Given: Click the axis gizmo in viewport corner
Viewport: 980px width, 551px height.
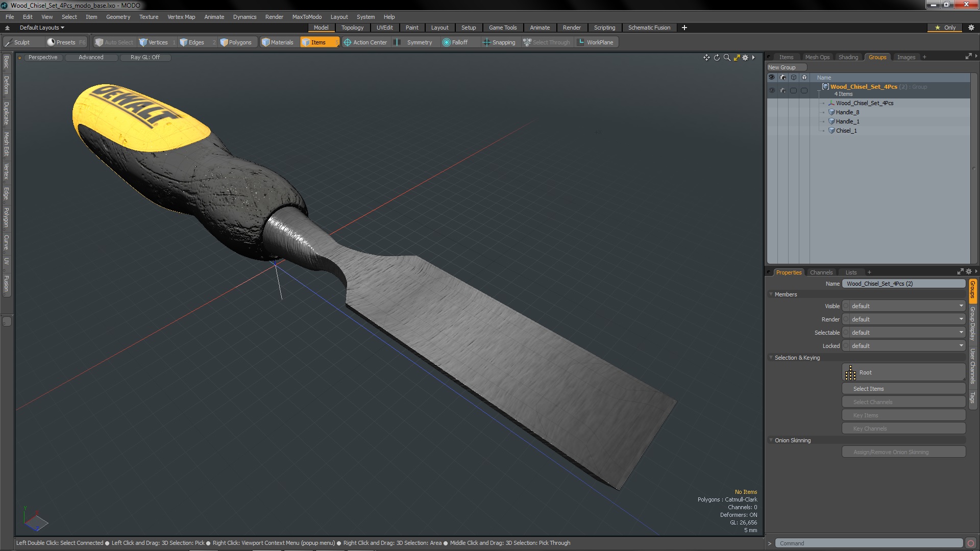Looking at the screenshot, I should (x=35, y=519).
